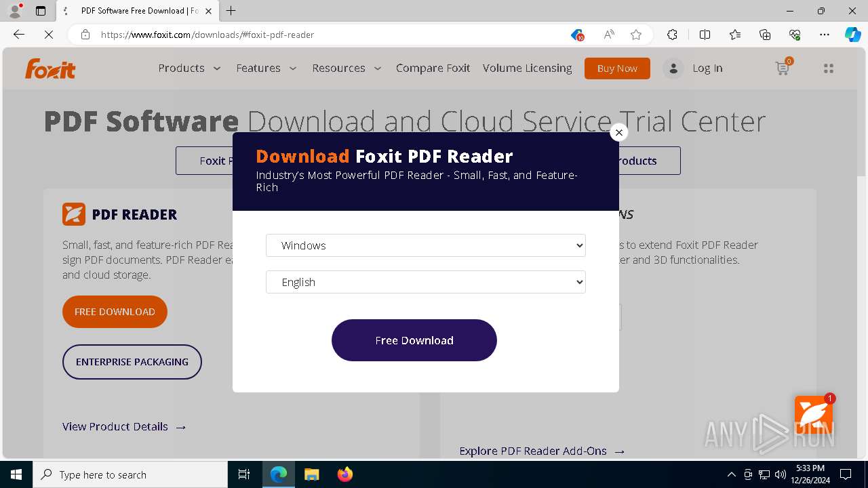
Task: Open the apps grid icon in header
Action: coord(828,68)
